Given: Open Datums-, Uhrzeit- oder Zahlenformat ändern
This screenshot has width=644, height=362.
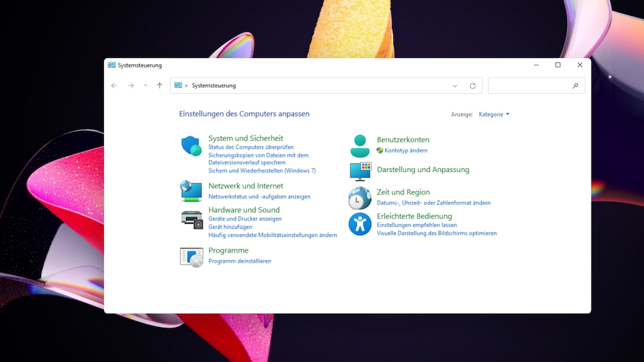Looking at the screenshot, I should [434, 203].
